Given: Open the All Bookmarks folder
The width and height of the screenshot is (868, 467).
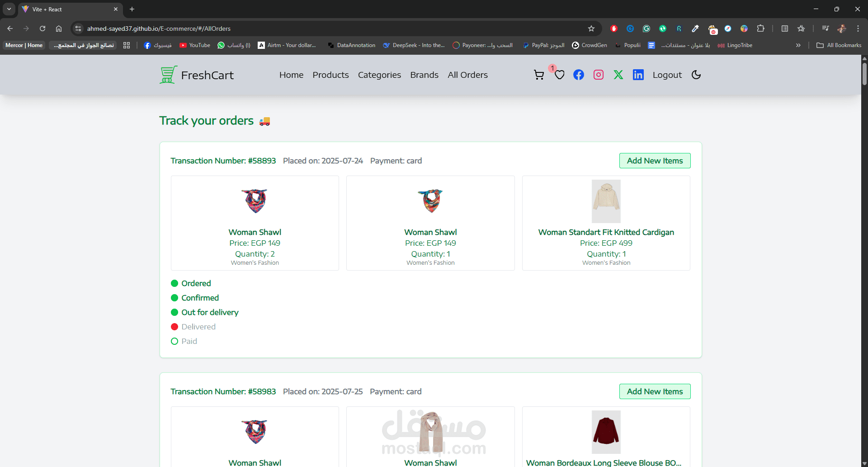Looking at the screenshot, I should coord(839,45).
